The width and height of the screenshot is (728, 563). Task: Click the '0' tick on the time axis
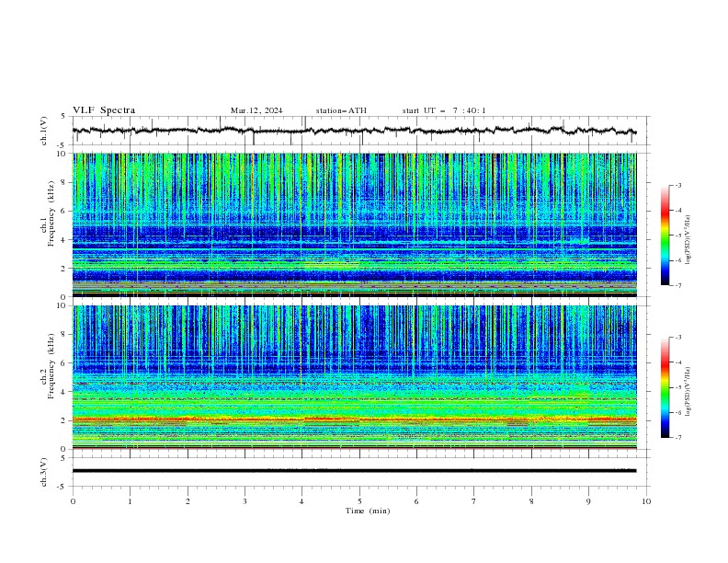pos(73,501)
